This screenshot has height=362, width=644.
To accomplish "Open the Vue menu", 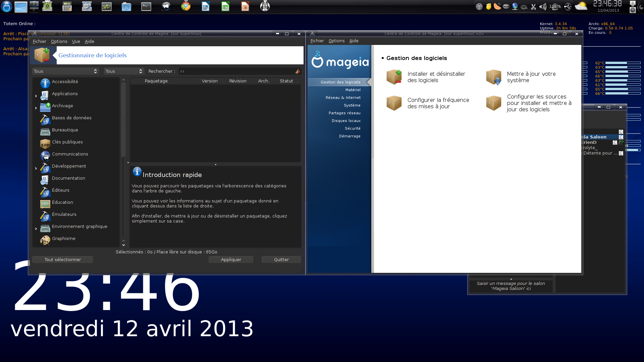I will click(x=76, y=42).
